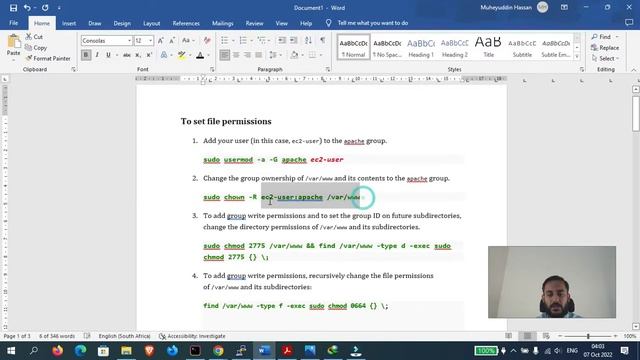This screenshot has width=640, height=360.
Task: Open bullets list dropdown
Action: [x=233, y=40]
